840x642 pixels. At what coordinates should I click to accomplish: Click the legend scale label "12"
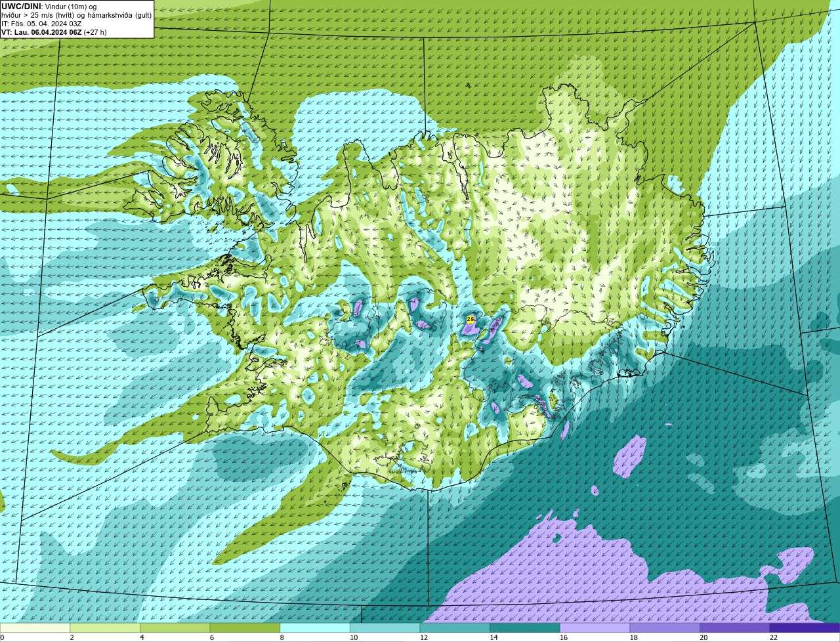pyautogui.click(x=423, y=637)
